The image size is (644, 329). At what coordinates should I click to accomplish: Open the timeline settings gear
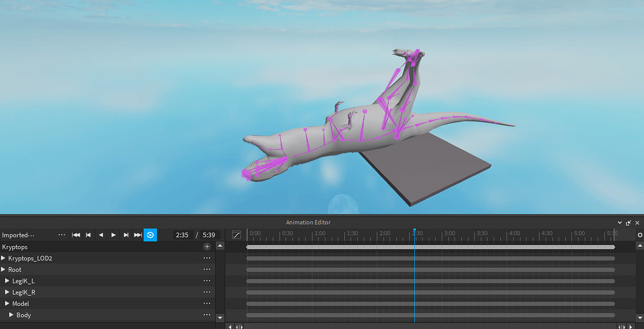(640, 235)
